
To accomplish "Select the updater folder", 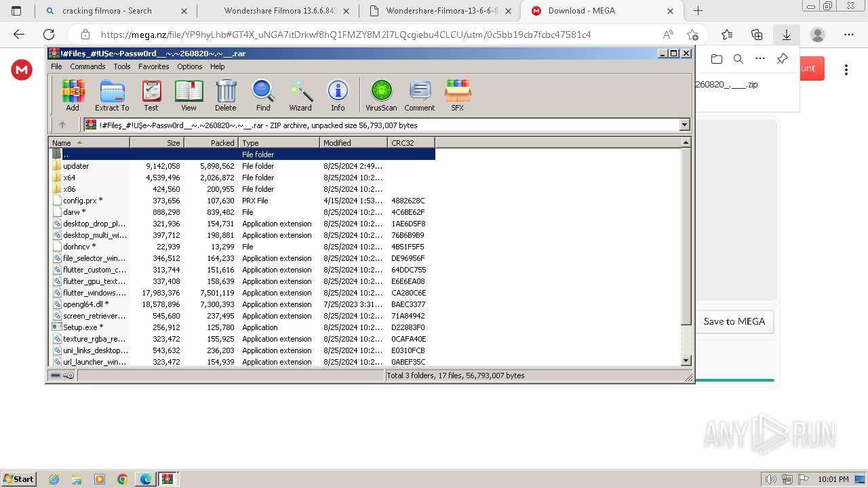I will (x=241, y=166).
